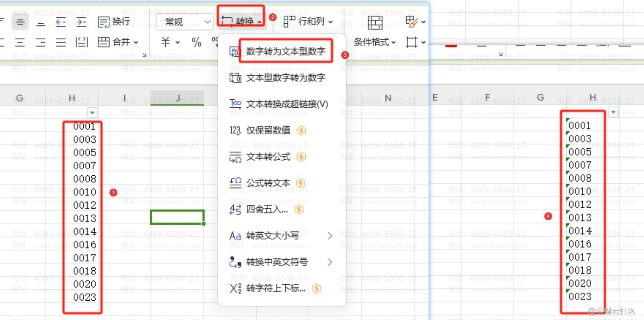The image size is (644, 320).
Task: Click cell 0012 in left sheet
Action: click(x=72, y=205)
